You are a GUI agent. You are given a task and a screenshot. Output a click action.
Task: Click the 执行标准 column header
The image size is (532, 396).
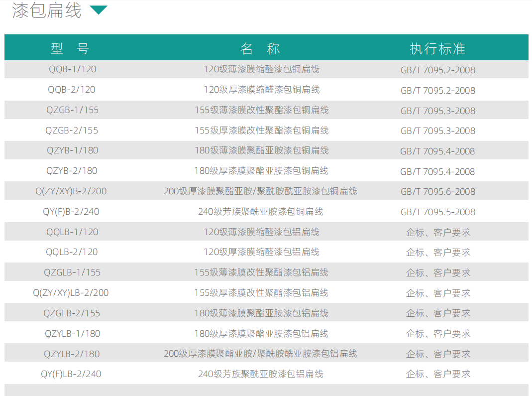[x=437, y=48]
